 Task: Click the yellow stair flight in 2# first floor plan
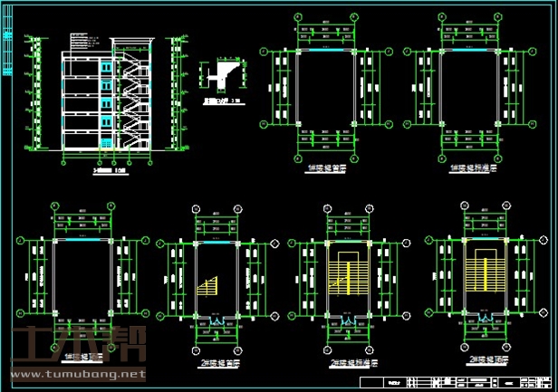coord(208,287)
